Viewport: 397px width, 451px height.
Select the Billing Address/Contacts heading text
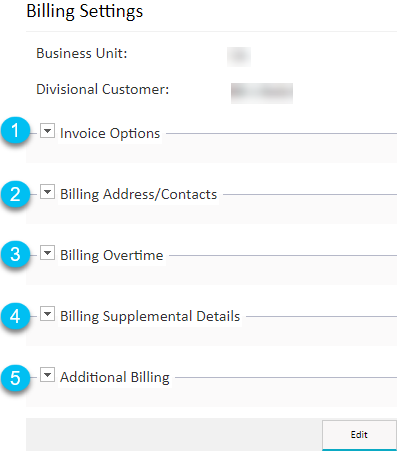(x=138, y=194)
